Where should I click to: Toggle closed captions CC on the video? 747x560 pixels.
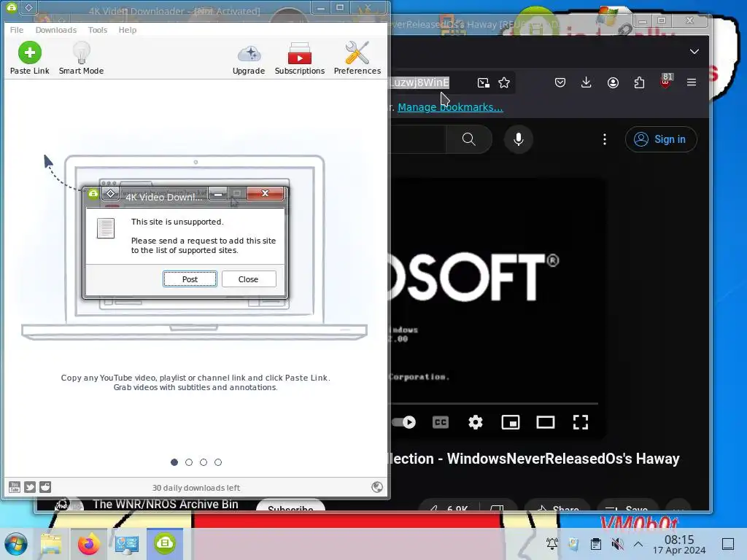(x=441, y=422)
